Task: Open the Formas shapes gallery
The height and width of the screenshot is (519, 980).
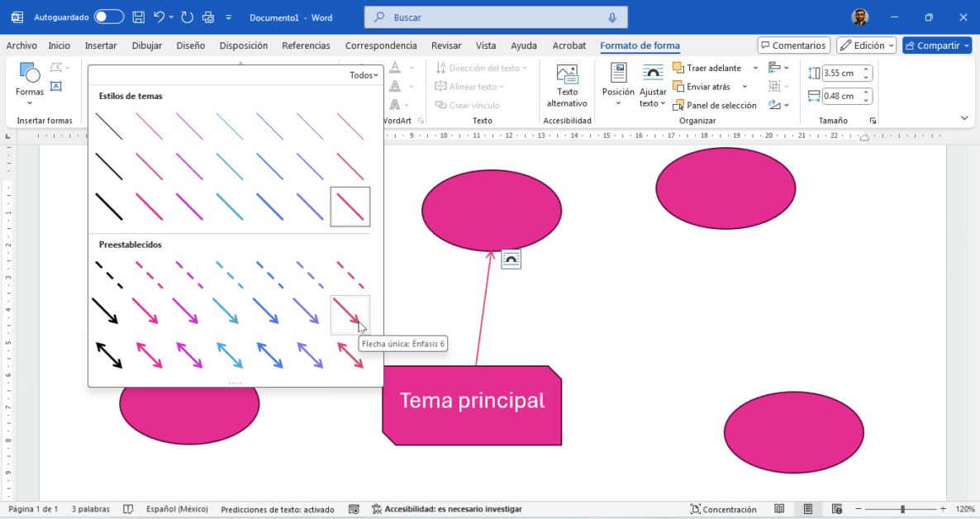Action: coord(30,81)
